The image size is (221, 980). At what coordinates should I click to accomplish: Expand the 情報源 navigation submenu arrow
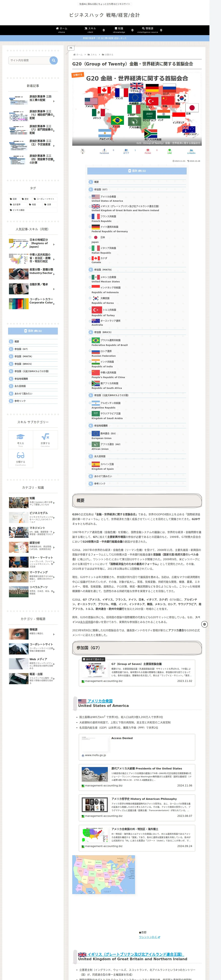161,30
